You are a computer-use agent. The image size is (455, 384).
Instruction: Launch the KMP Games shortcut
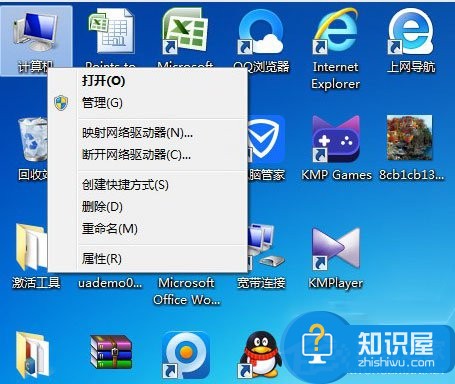[x=336, y=139]
